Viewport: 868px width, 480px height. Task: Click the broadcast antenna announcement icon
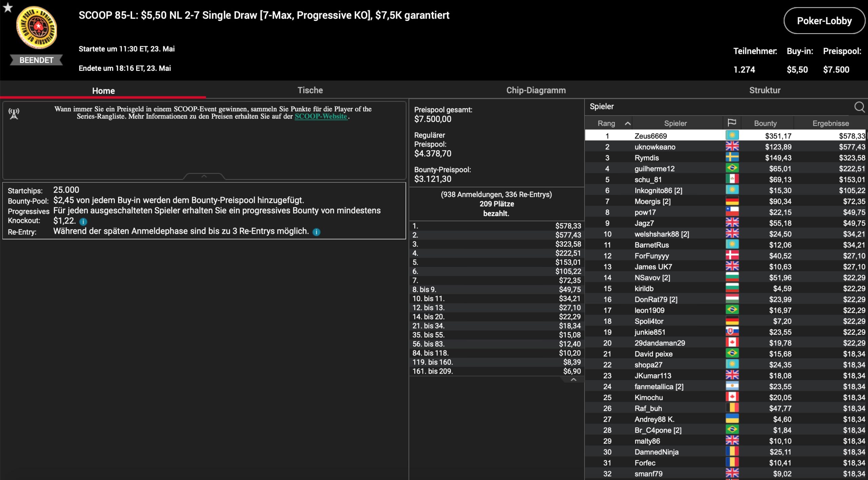pyautogui.click(x=14, y=114)
